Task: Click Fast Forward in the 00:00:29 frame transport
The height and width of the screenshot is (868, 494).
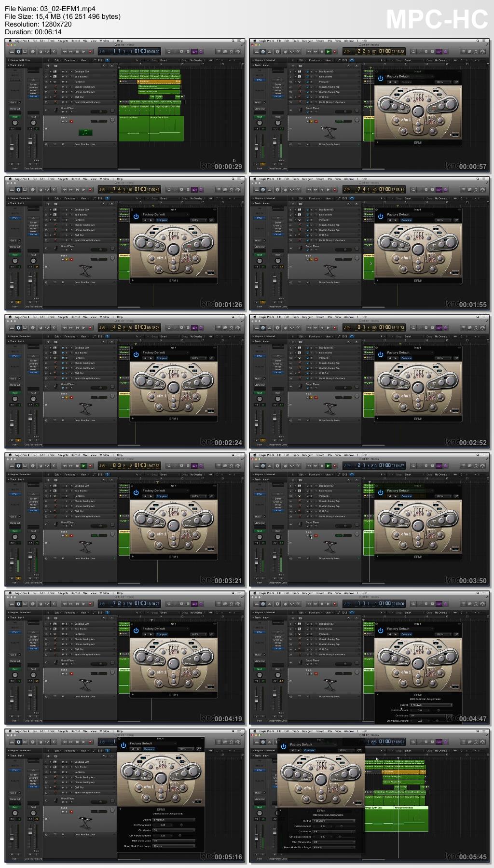Action: 71,52
